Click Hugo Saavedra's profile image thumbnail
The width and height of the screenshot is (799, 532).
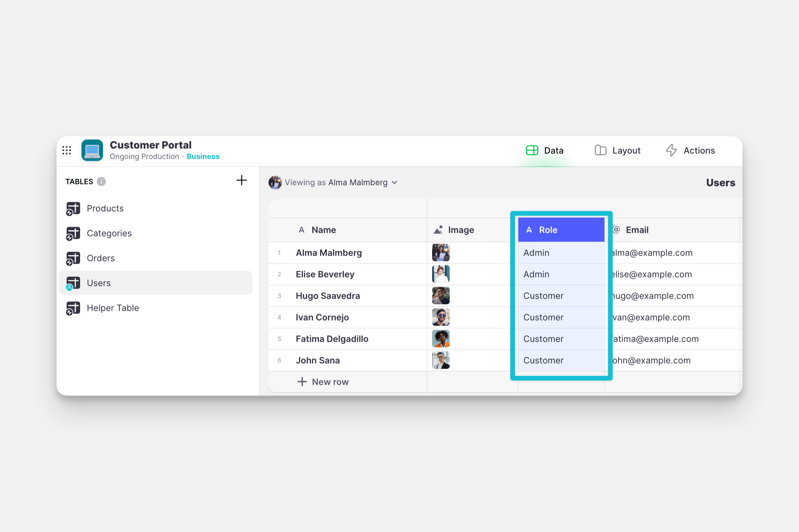(441, 296)
